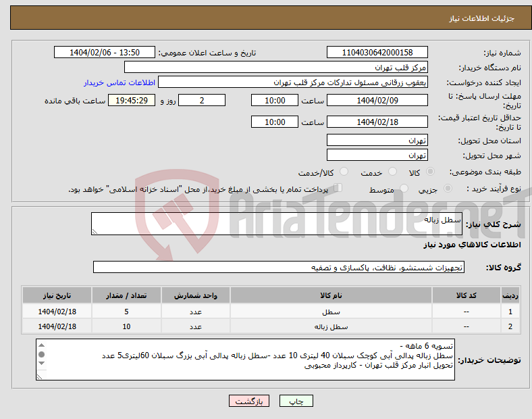This screenshot has width=532, height=419.
Task: Click row 1 need date 1404/02/18
Action: pyautogui.click(x=57, y=312)
